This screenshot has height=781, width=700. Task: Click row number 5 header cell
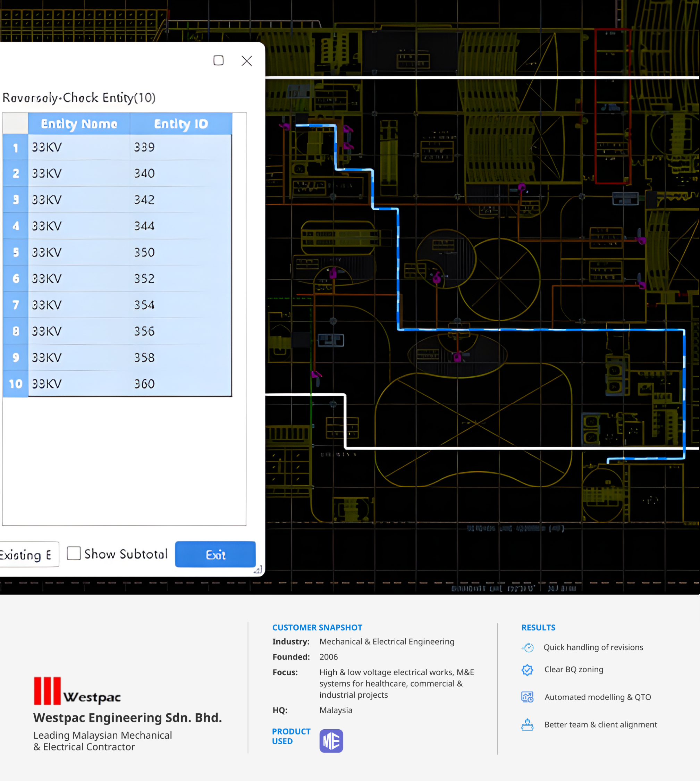point(15,252)
